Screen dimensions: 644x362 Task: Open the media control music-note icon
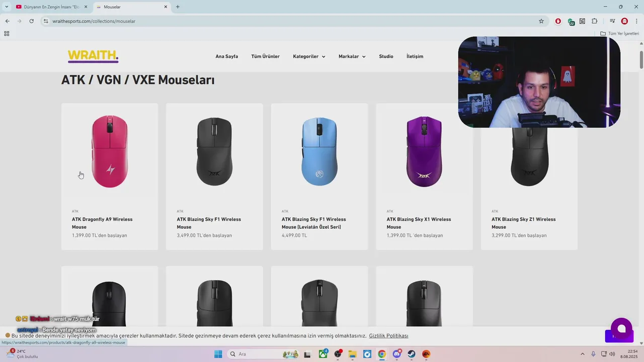coord(612,21)
